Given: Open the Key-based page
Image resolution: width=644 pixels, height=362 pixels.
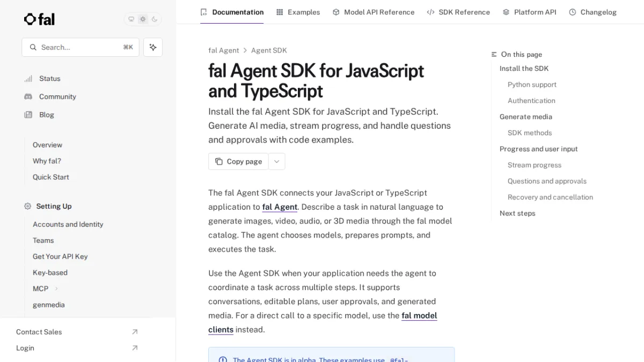Looking at the screenshot, I should click(x=50, y=272).
